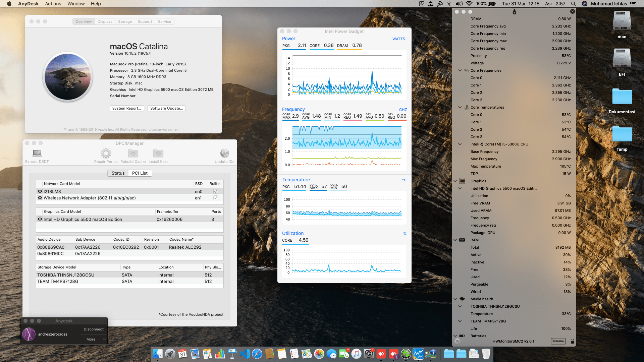Screen dimensions: 644x362
Task: Select the PCI List tab
Action: tap(140, 173)
